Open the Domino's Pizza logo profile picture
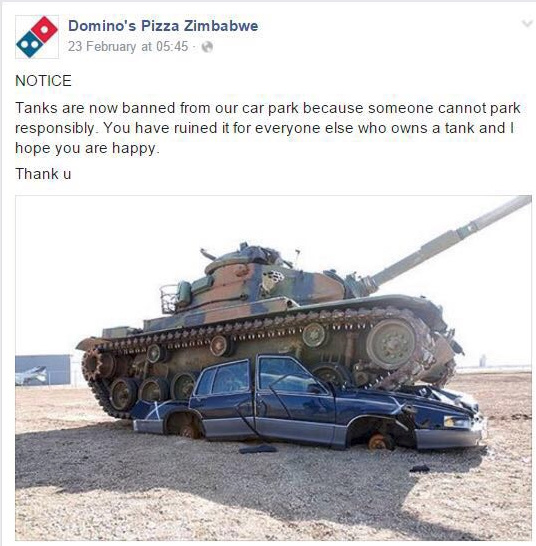Screen dimensions: 536x546 point(37,37)
